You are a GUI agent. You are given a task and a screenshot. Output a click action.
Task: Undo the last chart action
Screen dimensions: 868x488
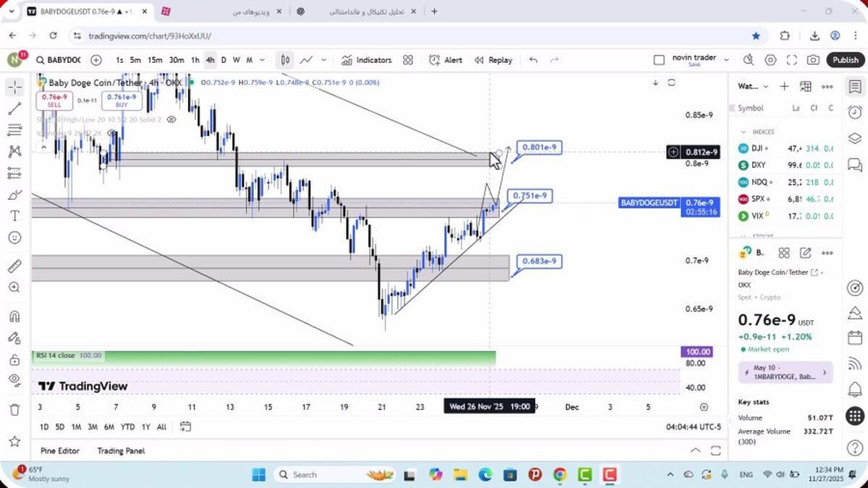(533, 60)
